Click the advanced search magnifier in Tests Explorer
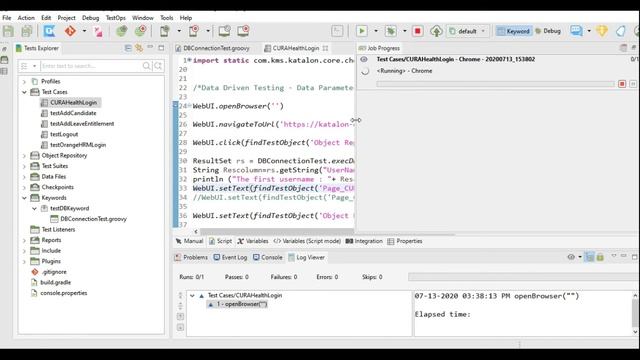The image size is (640, 360). click(158, 66)
